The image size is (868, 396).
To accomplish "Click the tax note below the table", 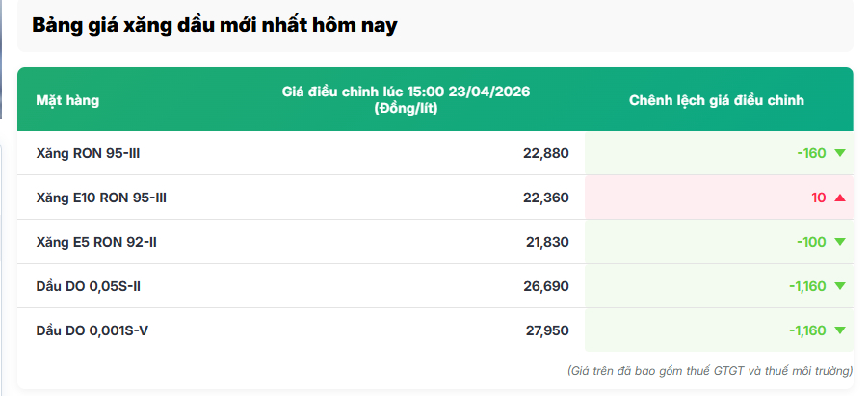I will click(x=711, y=370).
